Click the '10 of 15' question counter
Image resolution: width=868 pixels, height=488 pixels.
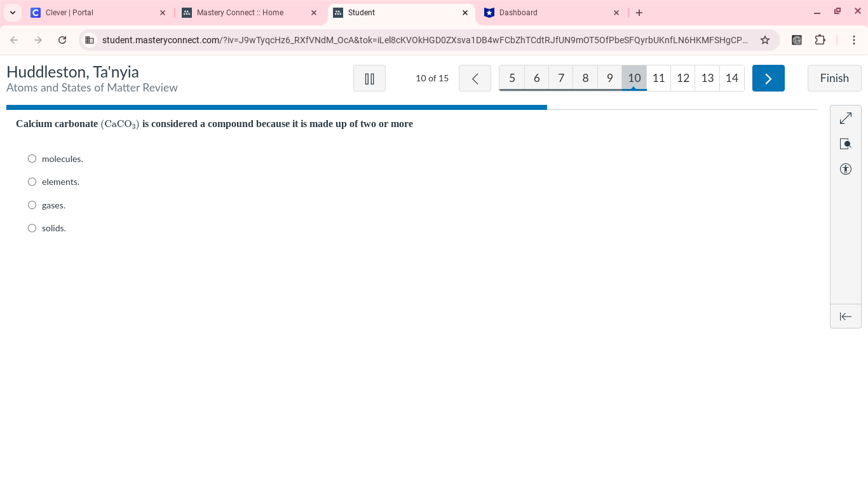point(432,78)
